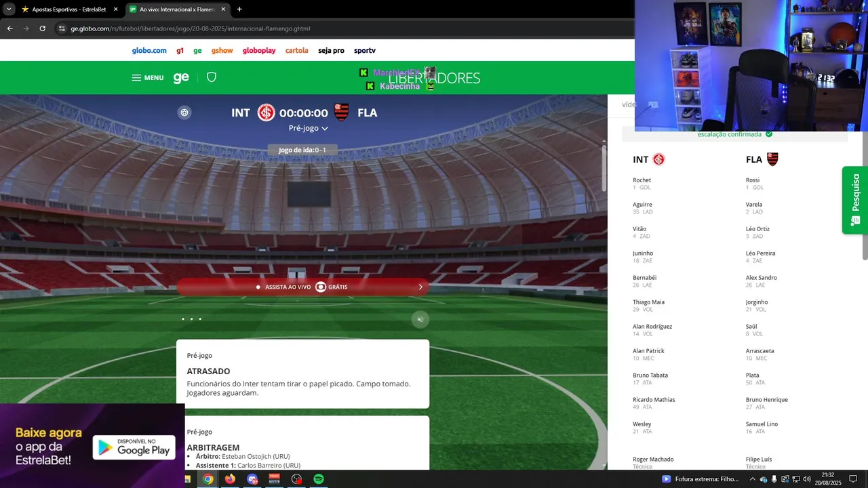Image resolution: width=868 pixels, height=488 pixels.
Task: Click Jogo de ida 0-1 label
Action: pos(302,150)
